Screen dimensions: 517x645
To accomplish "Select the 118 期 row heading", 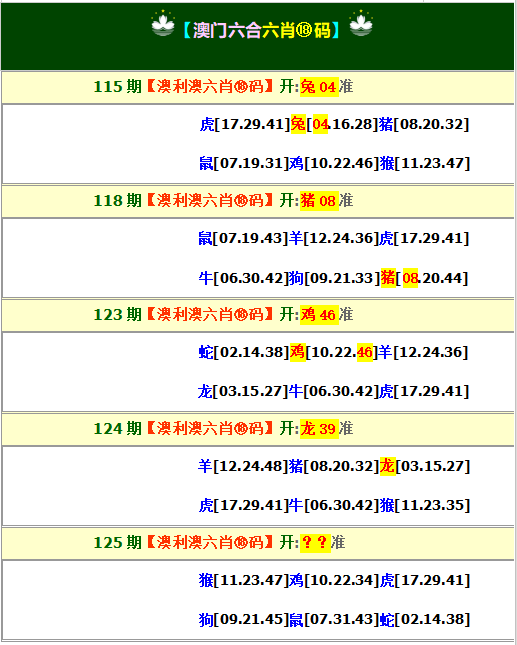I will click(258, 201).
